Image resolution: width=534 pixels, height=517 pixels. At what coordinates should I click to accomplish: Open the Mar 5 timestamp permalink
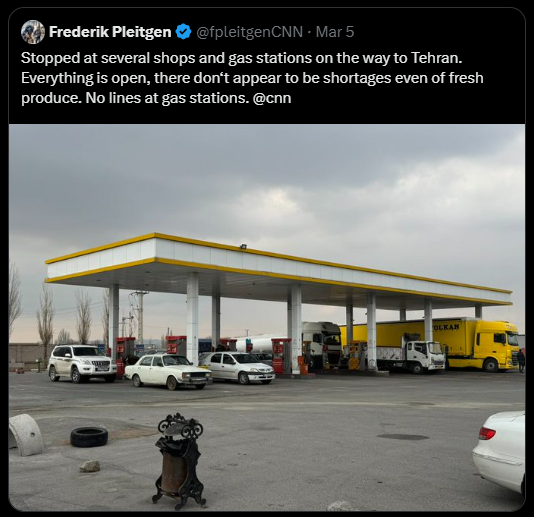tap(335, 32)
